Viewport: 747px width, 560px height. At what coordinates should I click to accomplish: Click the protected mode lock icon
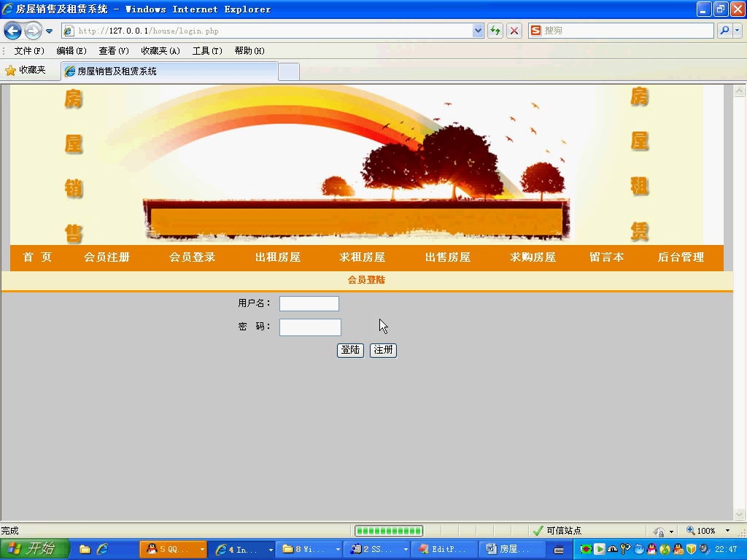point(659,532)
